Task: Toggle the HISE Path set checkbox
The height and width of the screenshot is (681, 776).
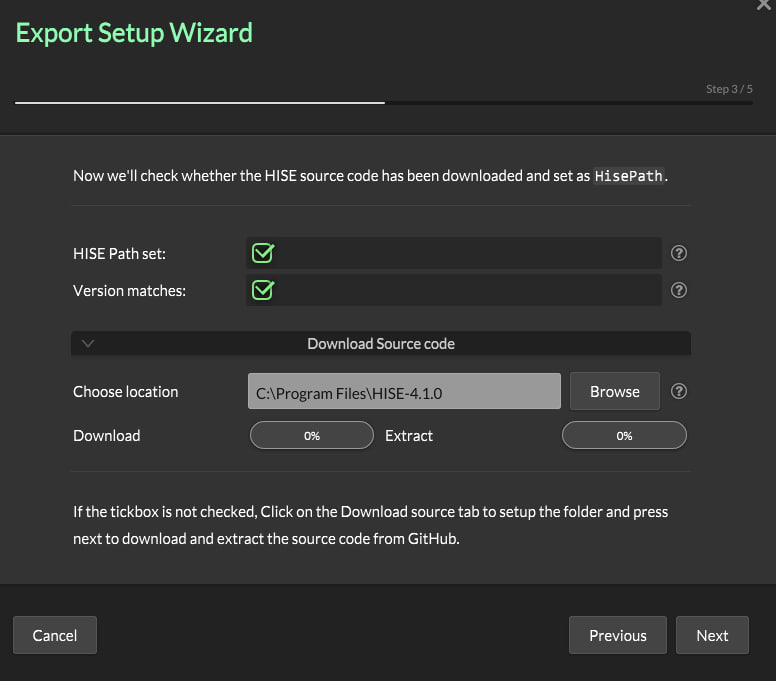Action: click(263, 253)
